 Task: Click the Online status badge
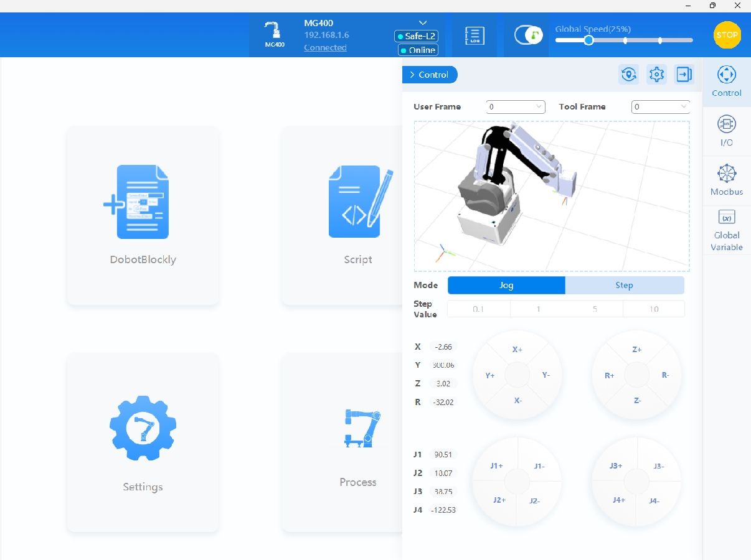coord(418,50)
